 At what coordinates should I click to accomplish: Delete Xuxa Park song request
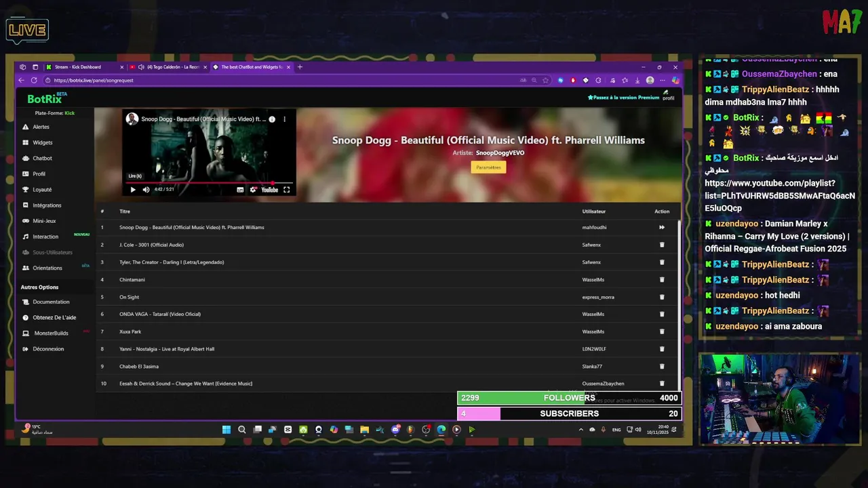[x=662, y=332]
